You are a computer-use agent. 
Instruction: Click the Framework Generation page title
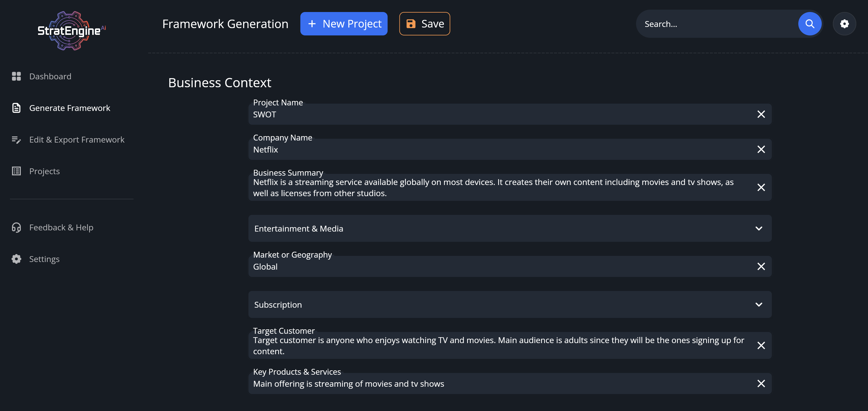(x=225, y=24)
